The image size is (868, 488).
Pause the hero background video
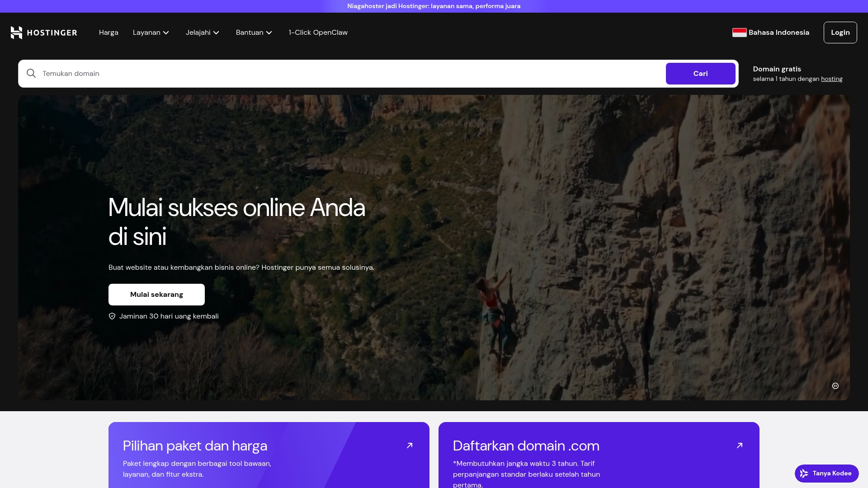(835, 386)
